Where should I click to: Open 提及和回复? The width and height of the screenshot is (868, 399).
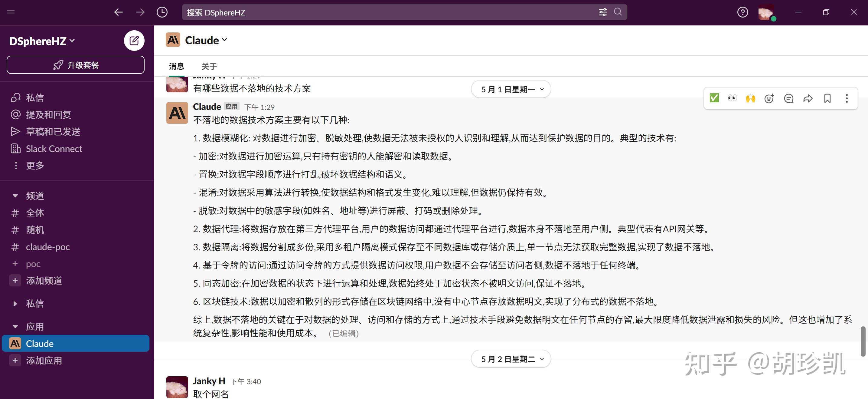41,115
